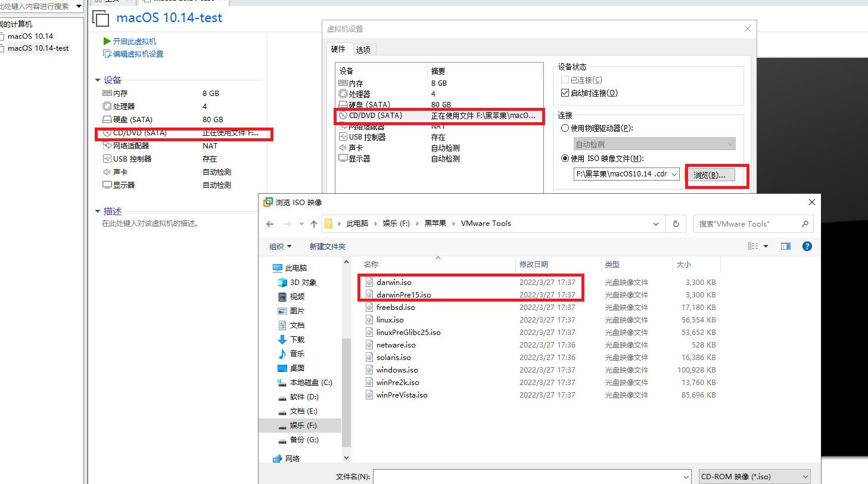868x484 pixels.
Task: Select the 使用 ISO 映像文件(M) radio button
Action: [565, 159]
